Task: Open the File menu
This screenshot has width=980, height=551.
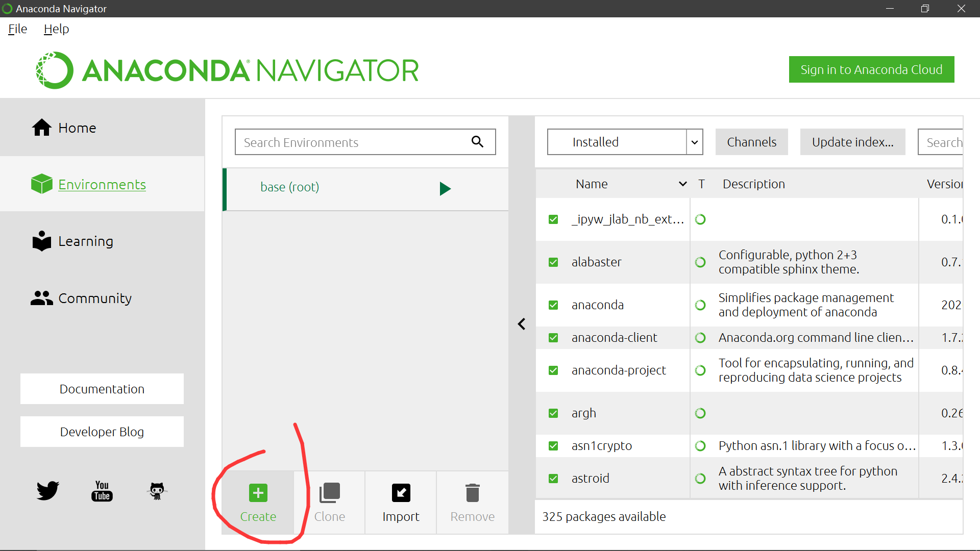Action: click(x=18, y=29)
